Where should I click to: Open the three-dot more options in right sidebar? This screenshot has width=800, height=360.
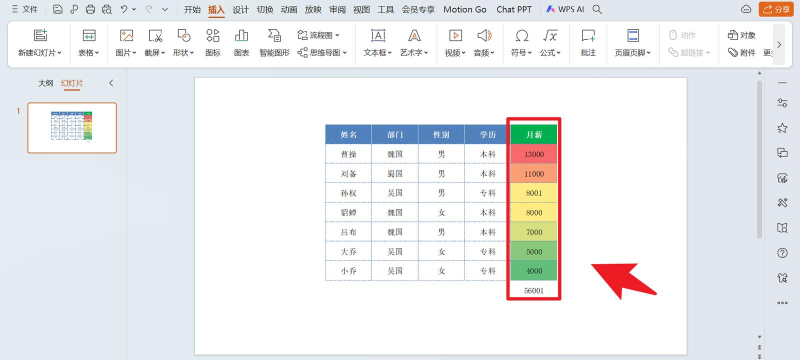point(782,303)
